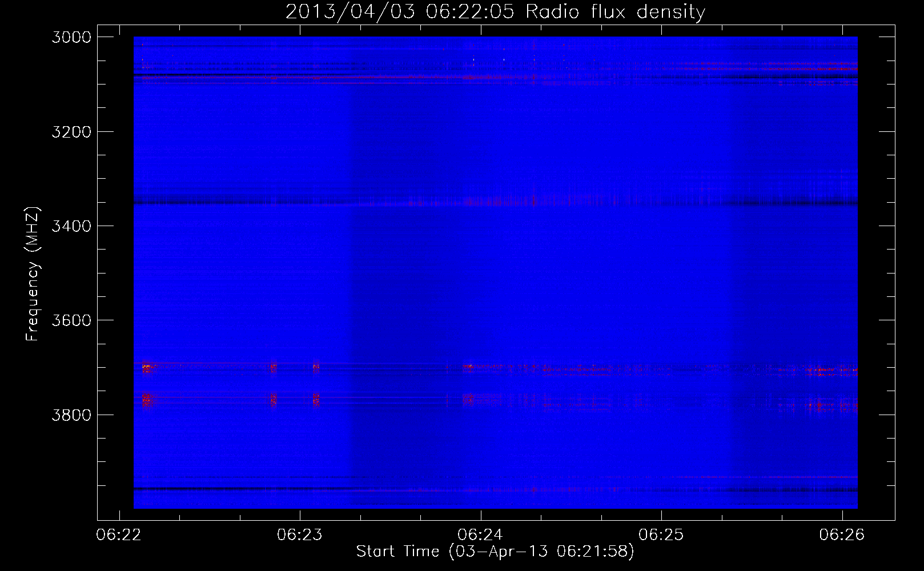Click the 3200 frequency tick label

point(71,132)
